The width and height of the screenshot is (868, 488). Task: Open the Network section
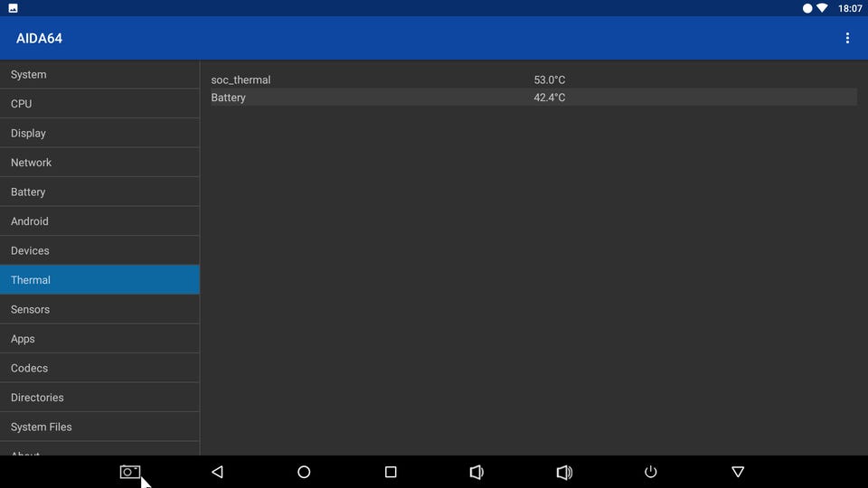99,162
